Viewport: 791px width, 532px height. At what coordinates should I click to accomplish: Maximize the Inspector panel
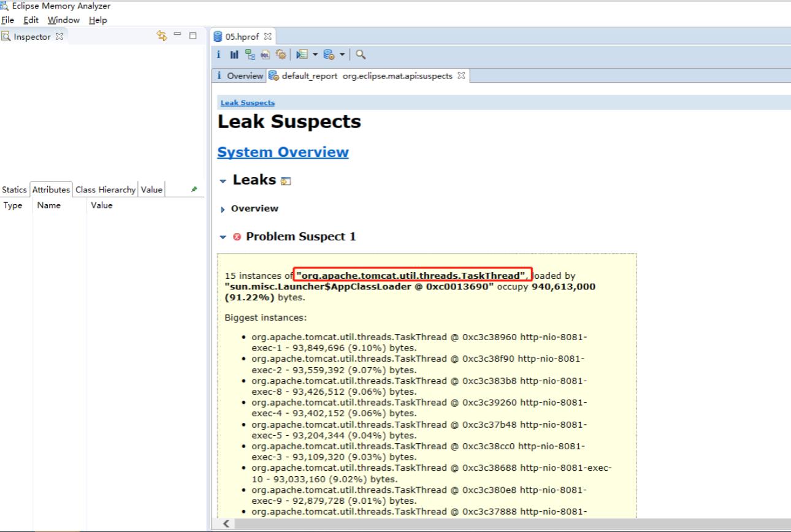193,37
